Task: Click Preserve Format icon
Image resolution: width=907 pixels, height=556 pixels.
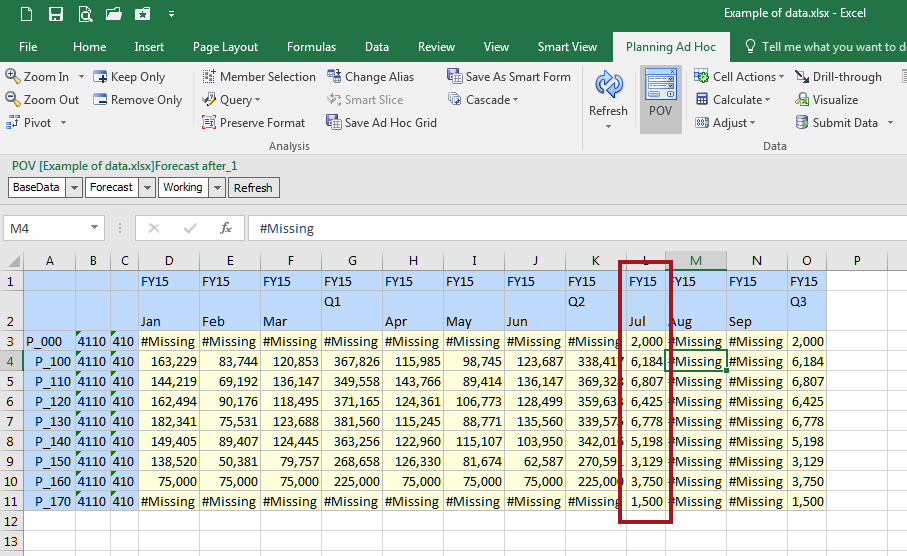Action: click(209, 123)
